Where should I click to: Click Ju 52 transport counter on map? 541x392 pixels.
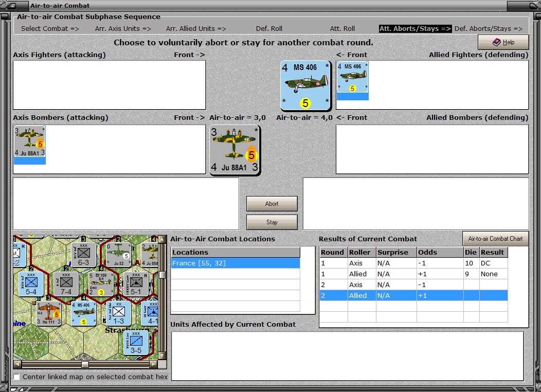pos(118,254)
